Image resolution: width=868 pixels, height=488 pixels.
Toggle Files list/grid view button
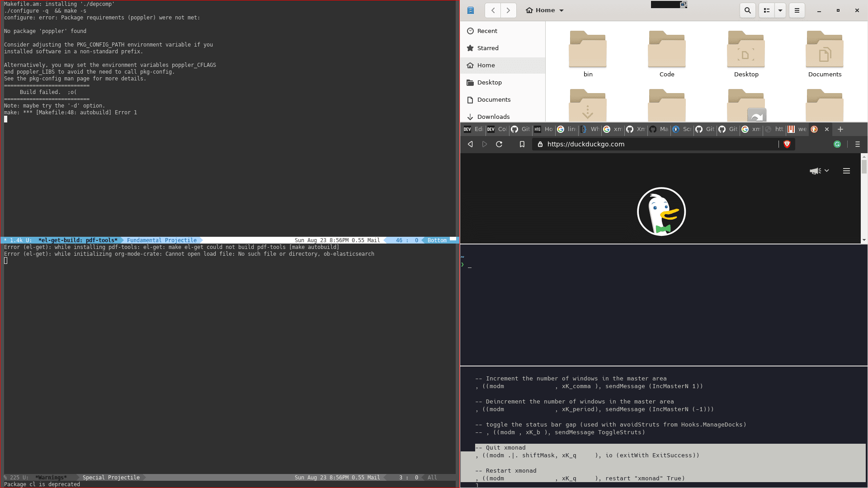(767, 10)
